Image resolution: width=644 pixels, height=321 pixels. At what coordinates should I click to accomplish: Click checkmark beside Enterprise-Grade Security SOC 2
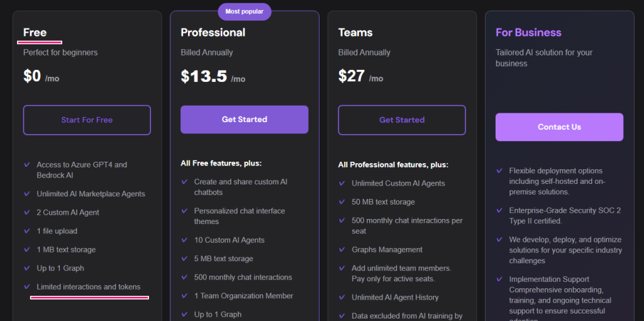[x=499, y=211]
